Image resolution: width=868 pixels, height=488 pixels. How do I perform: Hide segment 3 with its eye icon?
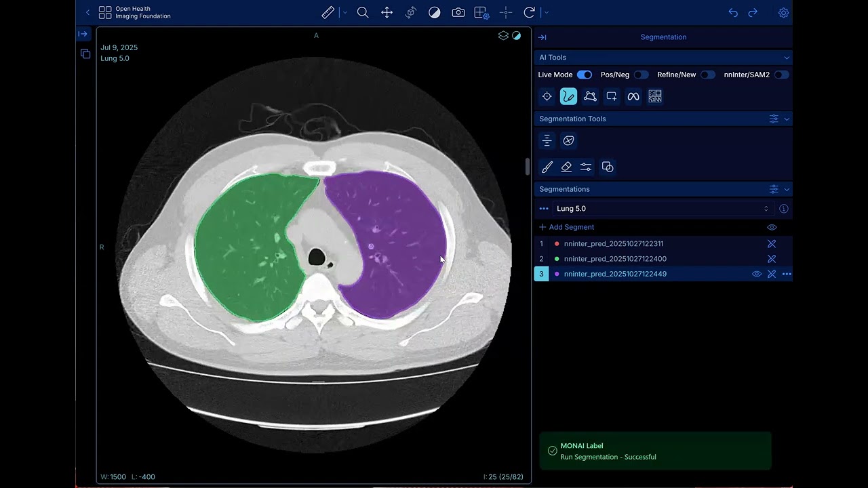tap(757, 274)
